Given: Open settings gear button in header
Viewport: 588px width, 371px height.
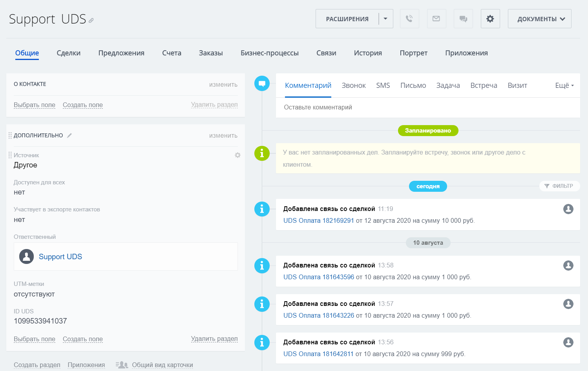Looking at the screenshot, I should 490,18.
